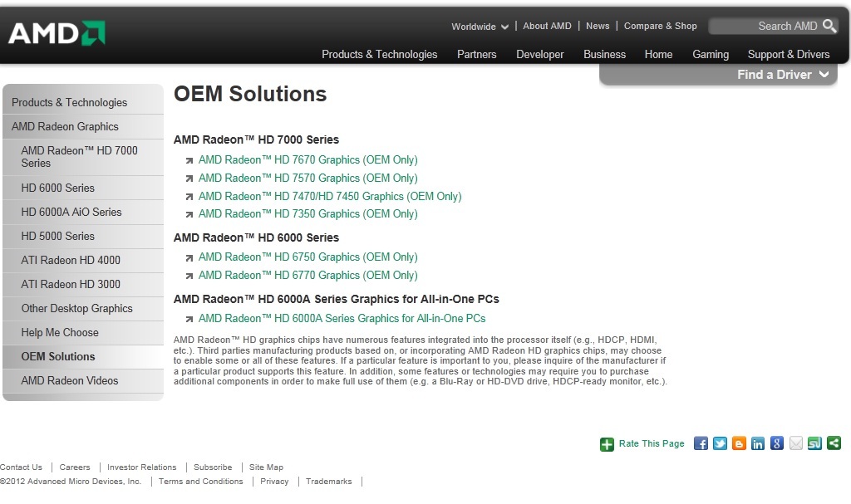This screenshot has width=851, height=504.
Task: Open HD 6000A AiO Series sidebar item
Action: point(83,212)
